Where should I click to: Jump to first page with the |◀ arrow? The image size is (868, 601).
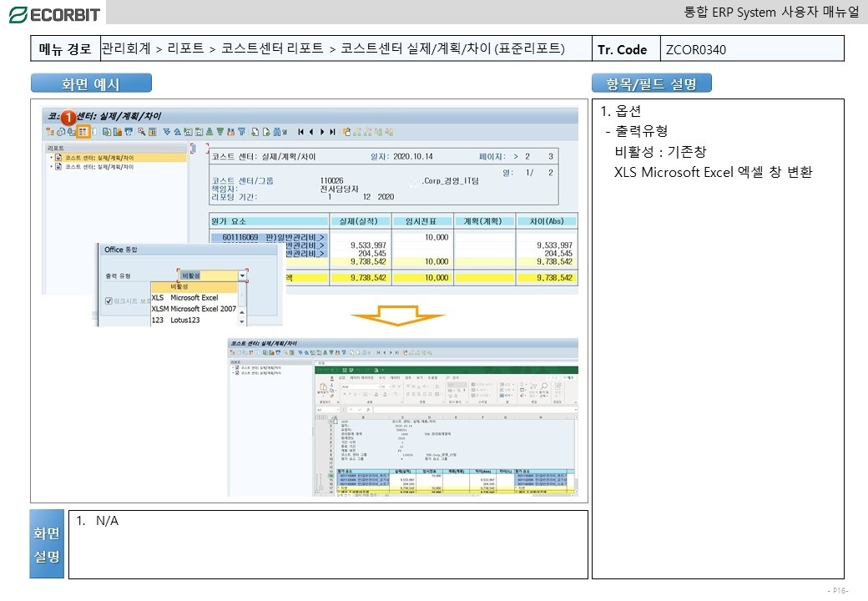300,132
